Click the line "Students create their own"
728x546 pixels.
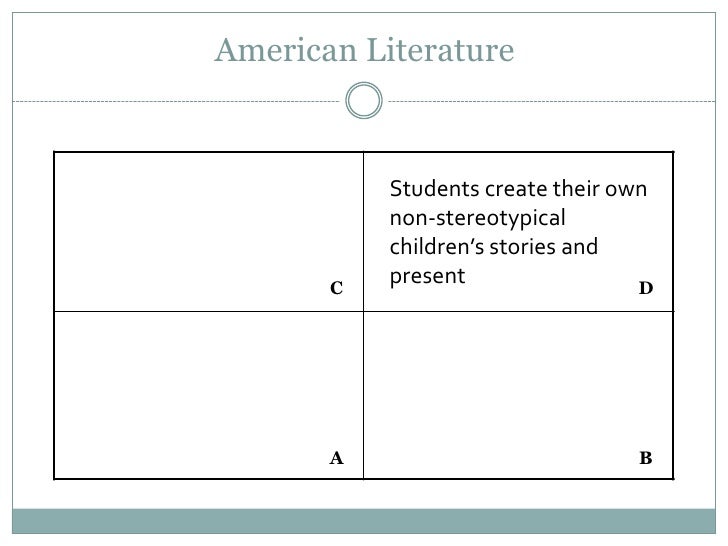518,190
